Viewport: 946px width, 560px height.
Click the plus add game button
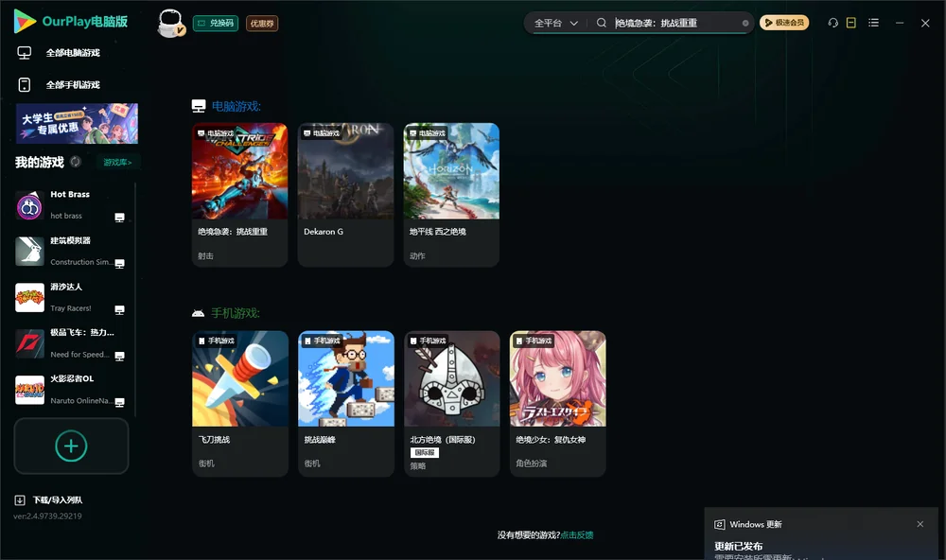pos(71,446)
